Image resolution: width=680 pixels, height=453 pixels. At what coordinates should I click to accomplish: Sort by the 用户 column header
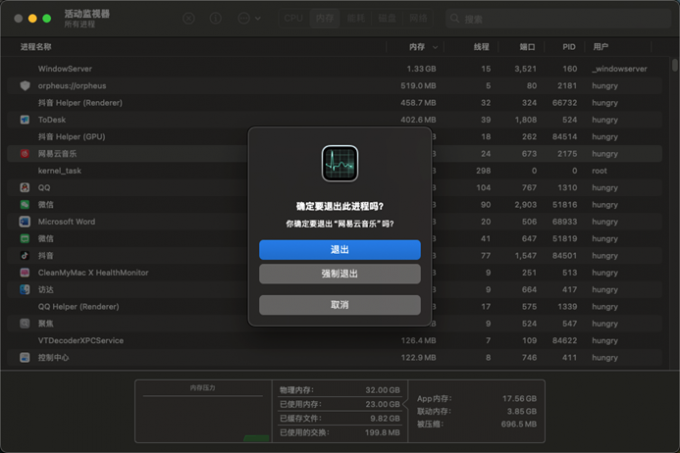pyautogui.click(x=601, y=47)
